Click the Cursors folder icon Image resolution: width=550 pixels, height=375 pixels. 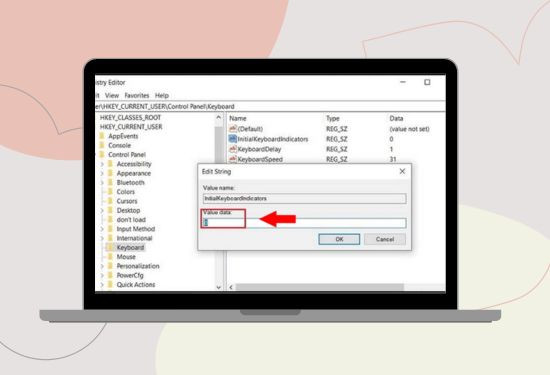pyautogui.click(x=110, y=201)
